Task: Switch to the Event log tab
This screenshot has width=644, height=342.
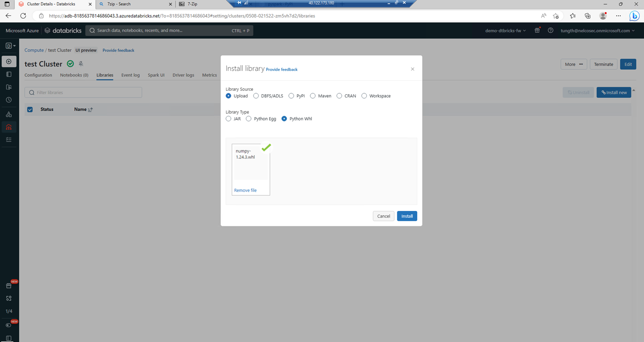Action: click(x=131, y=75)
